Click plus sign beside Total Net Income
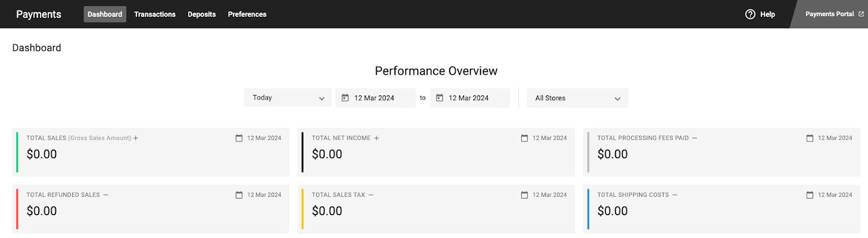This screenshot has height=238, width=868. 376,138
